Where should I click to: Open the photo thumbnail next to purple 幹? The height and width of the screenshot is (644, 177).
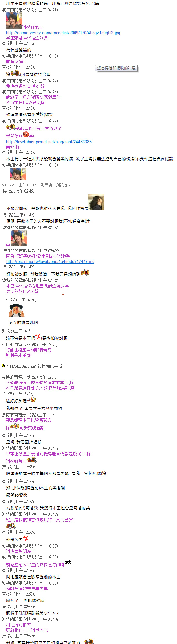tap(19, 239)
